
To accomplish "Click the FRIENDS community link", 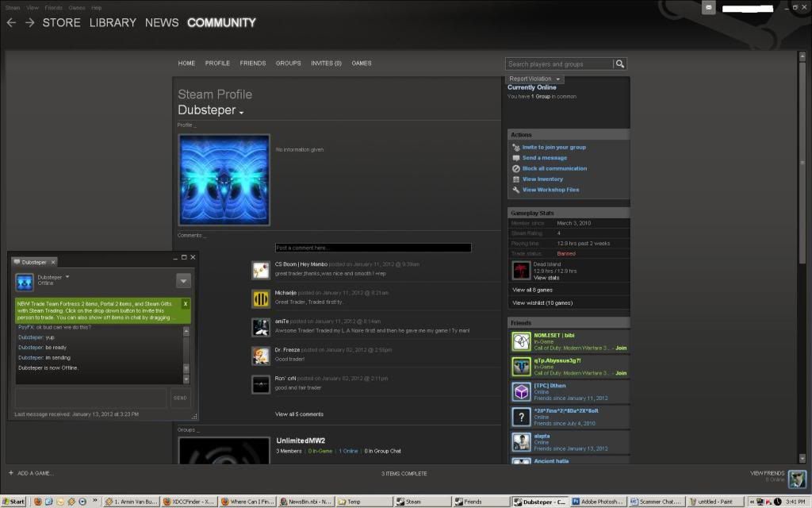I will click(x=253, y=63).
